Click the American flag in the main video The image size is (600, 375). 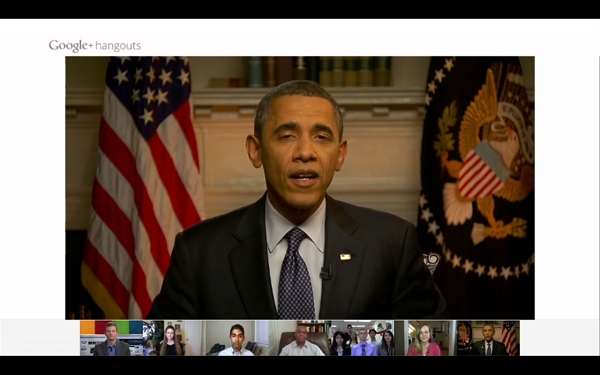tap(143, 188)
